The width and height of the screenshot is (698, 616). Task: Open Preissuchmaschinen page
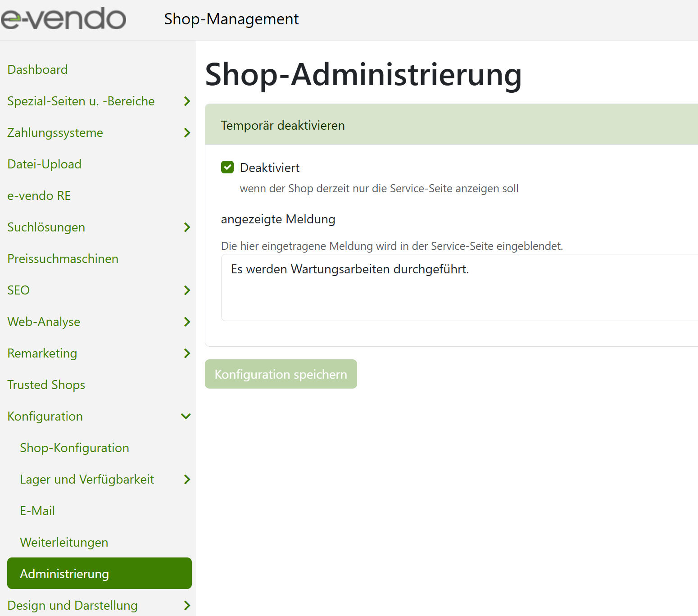tap(63, 259)
